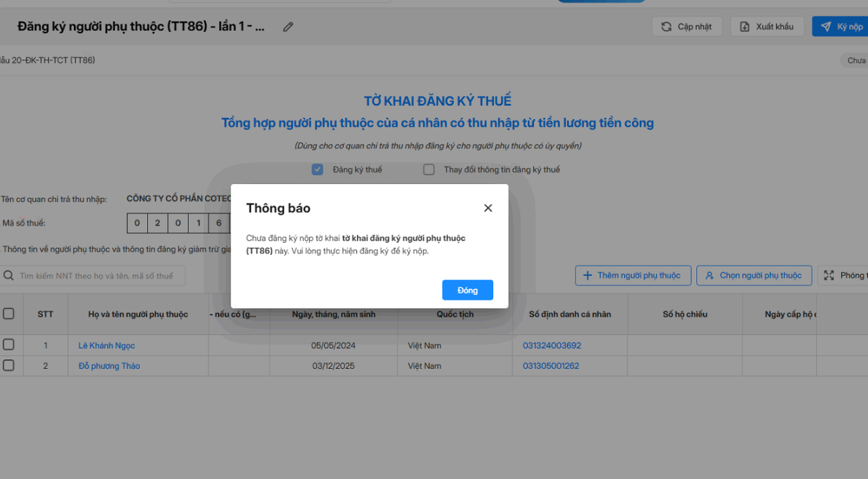Click the Ngày, tháng, năm sinh column header
Viewport: 868px width, 479px height.
tap(333, 314)
